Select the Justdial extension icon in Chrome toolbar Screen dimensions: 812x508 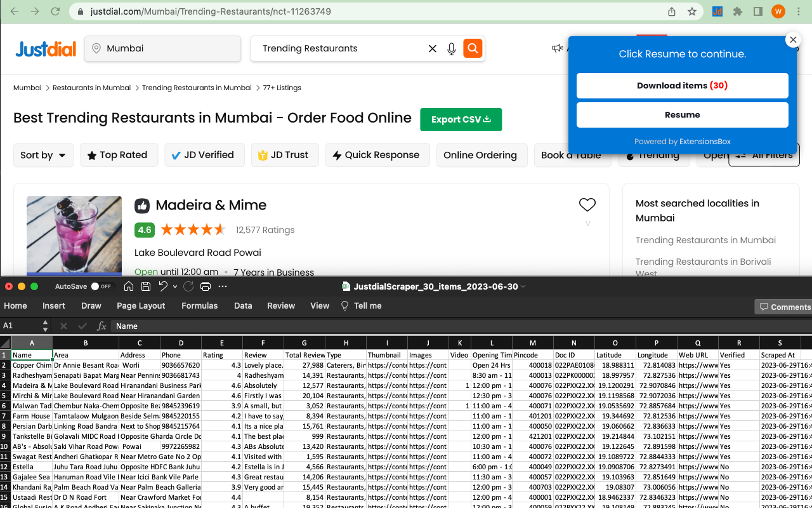[x=717, y=11]
